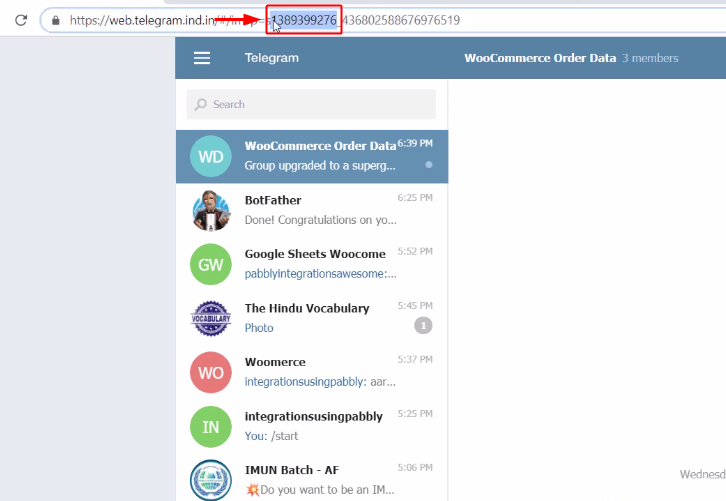This screenshot has width=726, height=501.
Task: Click the browser address bar URL
Action: 265,20
